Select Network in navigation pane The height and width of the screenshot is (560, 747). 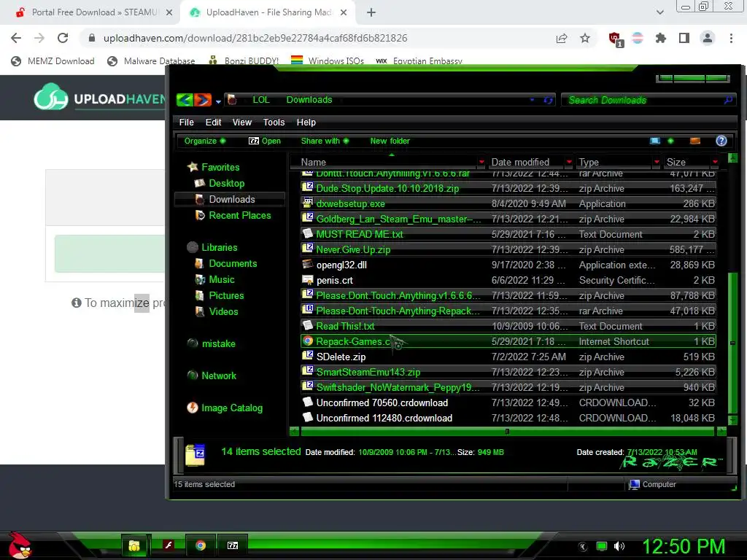pos(219,376)
